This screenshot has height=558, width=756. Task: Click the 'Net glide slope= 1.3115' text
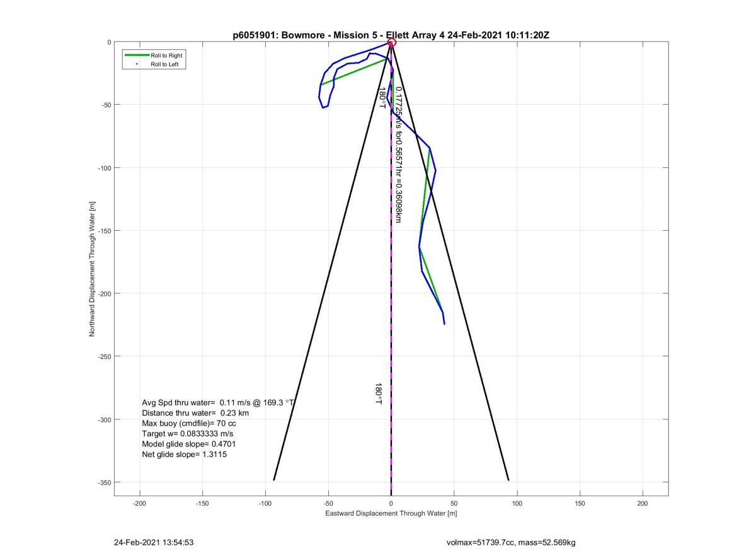pyautogui.click(x=184, y=454)
